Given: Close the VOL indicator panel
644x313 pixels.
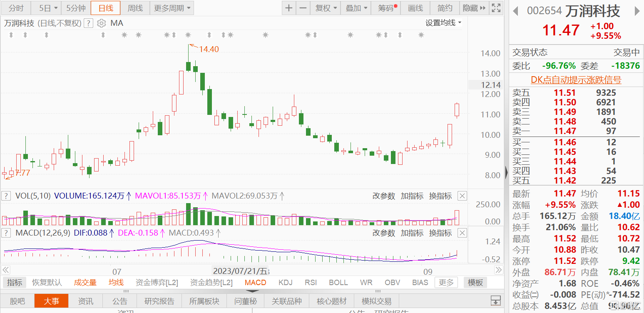Looking at the screenshot, I should click(462, 196).
